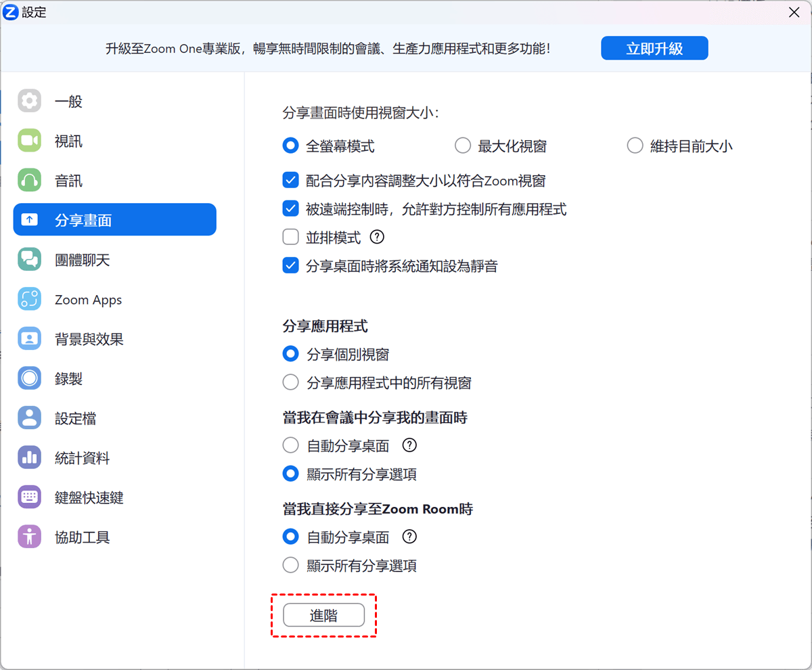Open the 一般 settings tab
The height and width of the screenshot is (670, 812).
[115, 101]
